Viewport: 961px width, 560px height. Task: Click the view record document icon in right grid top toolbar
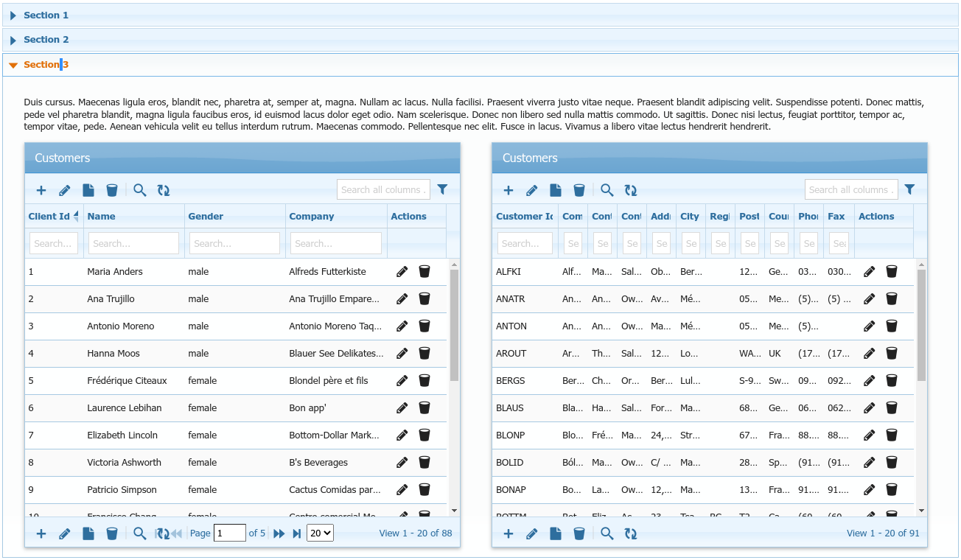coord(556,190)
